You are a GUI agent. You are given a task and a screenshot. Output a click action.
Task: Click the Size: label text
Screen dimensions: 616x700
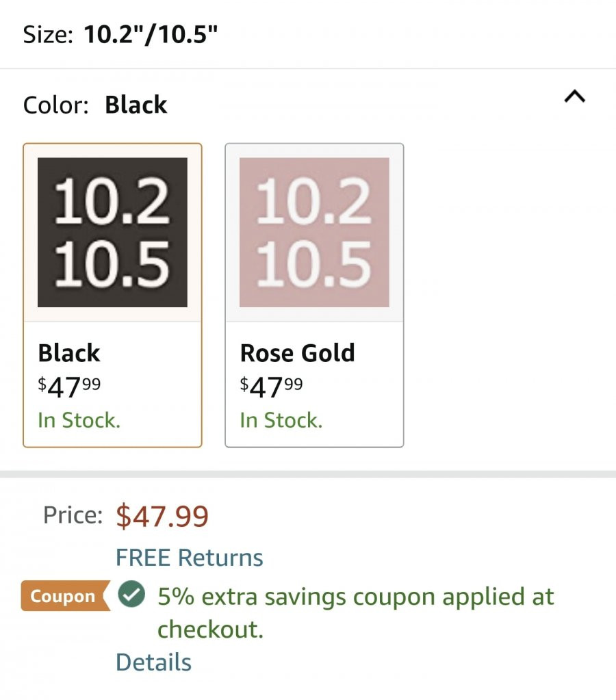[48, 34]
